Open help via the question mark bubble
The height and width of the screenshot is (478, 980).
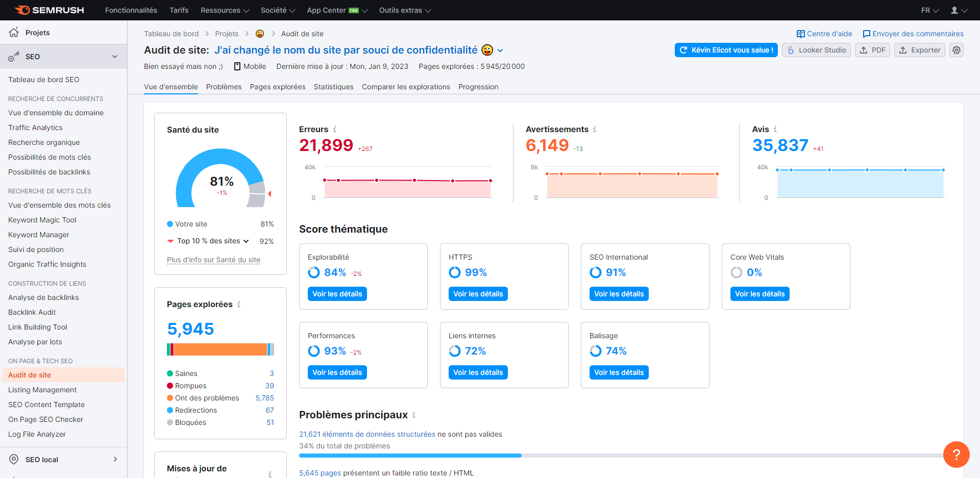point(957,455)
